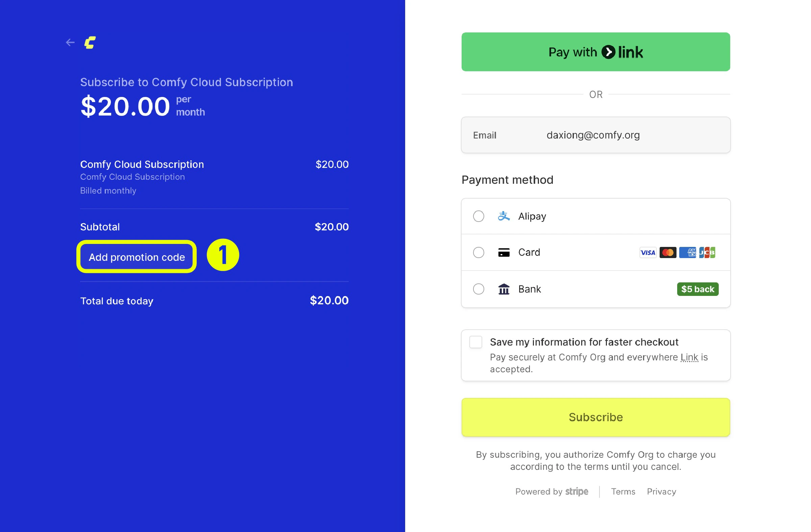
Task: Click the Visa card brand icon
Action: click(x=647, y=252)
